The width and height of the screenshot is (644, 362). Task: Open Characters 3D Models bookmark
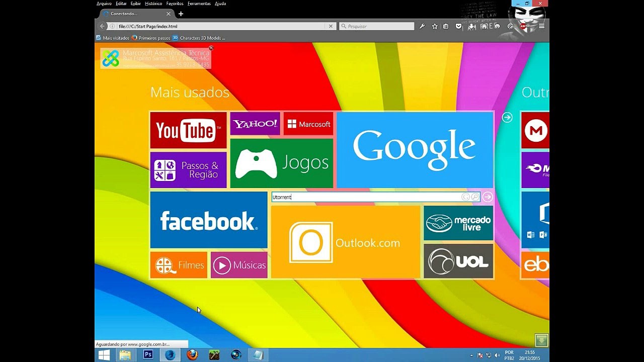click(199, 38)
